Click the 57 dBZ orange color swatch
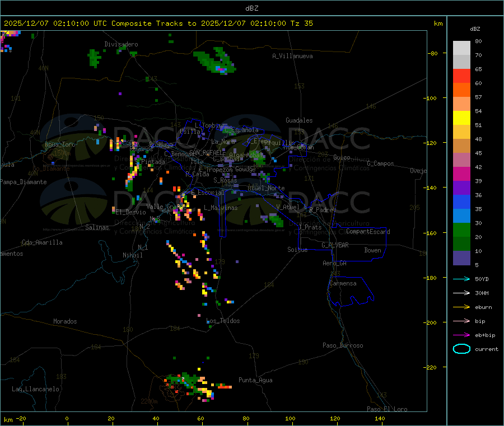 click(461, 90)
